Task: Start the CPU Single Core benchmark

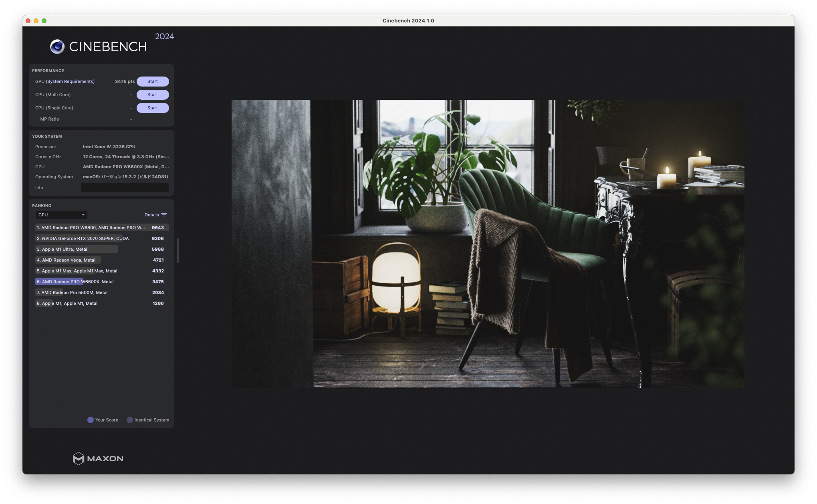Action: pos(153,108)
